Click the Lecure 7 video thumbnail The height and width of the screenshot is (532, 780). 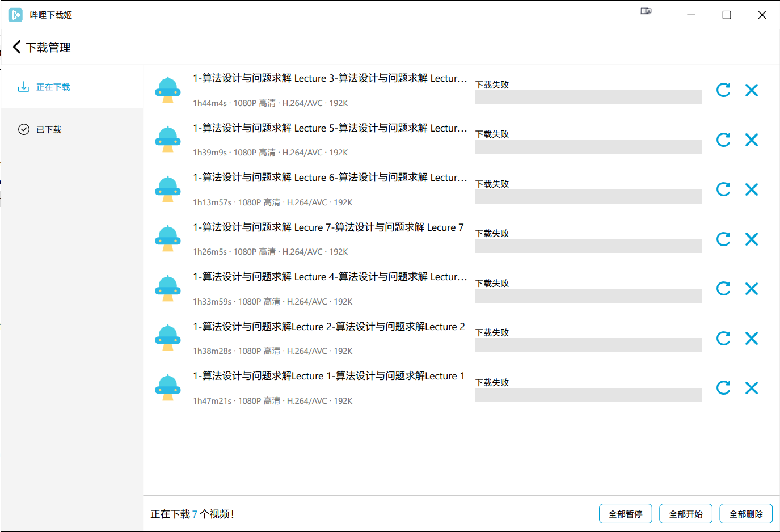168,239
